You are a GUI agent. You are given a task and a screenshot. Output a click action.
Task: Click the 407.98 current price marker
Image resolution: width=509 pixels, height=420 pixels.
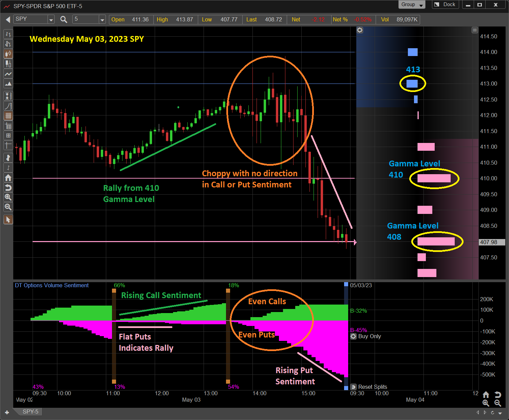point(492,242)
